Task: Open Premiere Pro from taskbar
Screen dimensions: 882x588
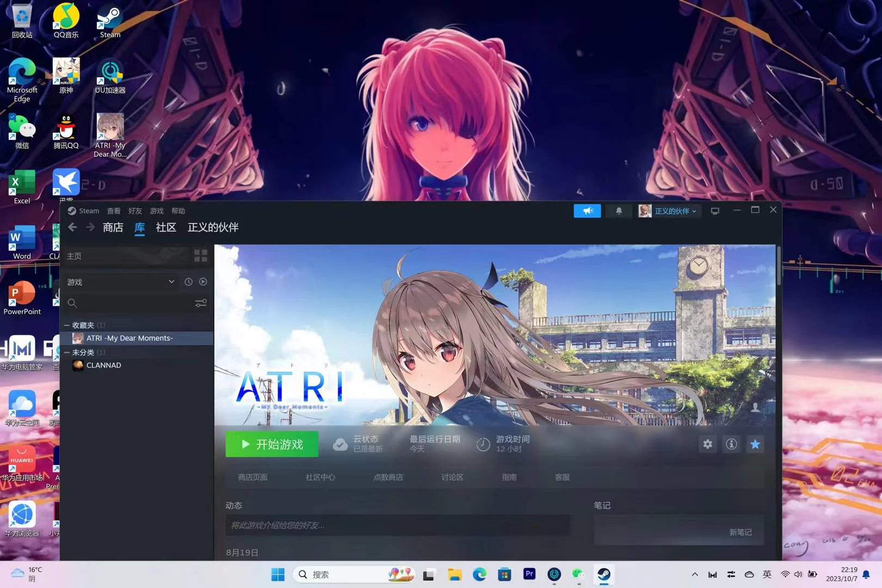Action: (x=529, y=574)
